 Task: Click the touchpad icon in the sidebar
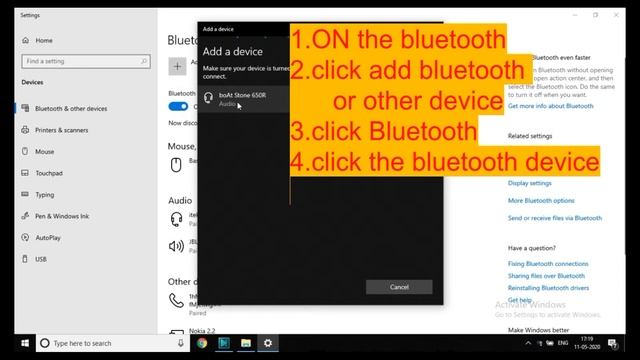pos(25,173)
